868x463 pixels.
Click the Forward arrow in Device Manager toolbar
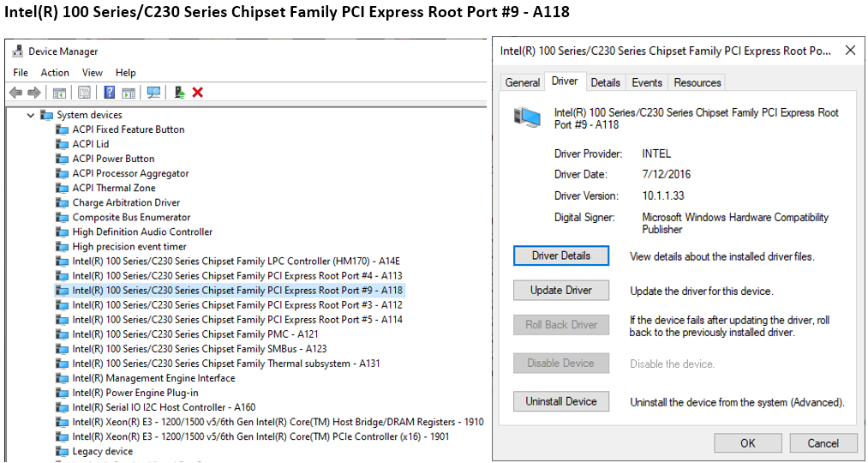click(34, 93)
